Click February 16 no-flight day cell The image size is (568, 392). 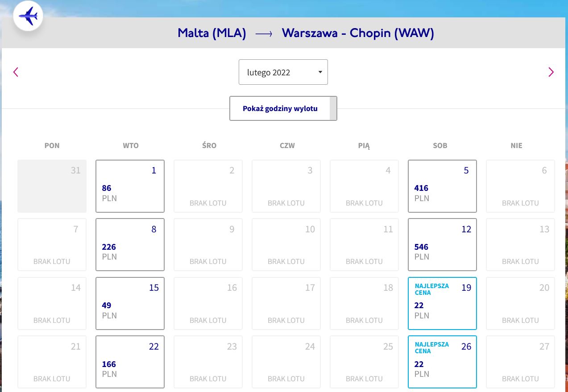point(208,303)
